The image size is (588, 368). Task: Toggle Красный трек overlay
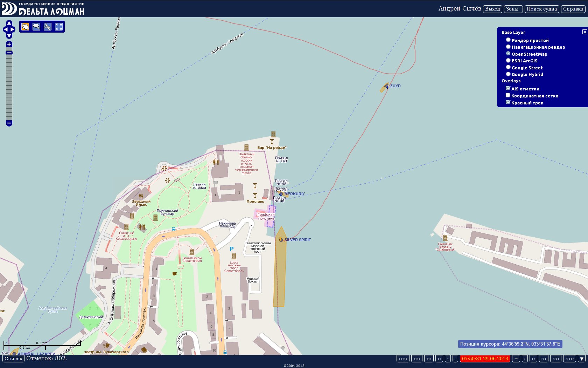508,102
